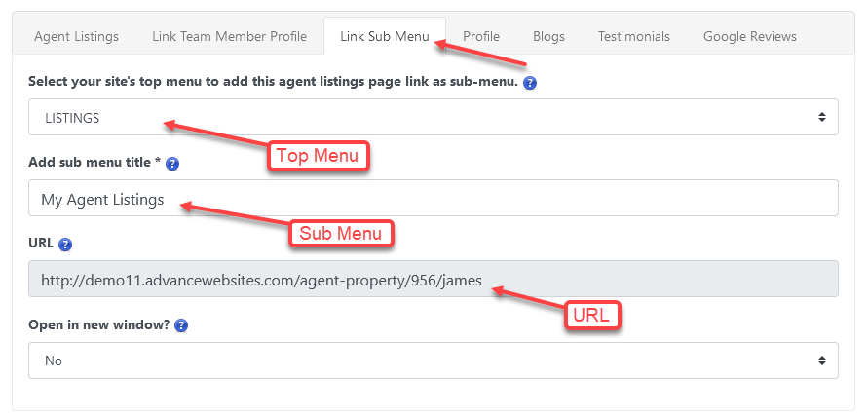Viewport: 868px width, 418px height.
Task: Open the Blogs tab
Action: tap(548, 36)
